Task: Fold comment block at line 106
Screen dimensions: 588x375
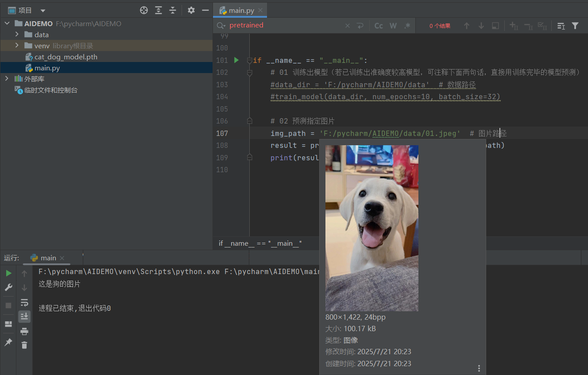Action: pos(249,121)
